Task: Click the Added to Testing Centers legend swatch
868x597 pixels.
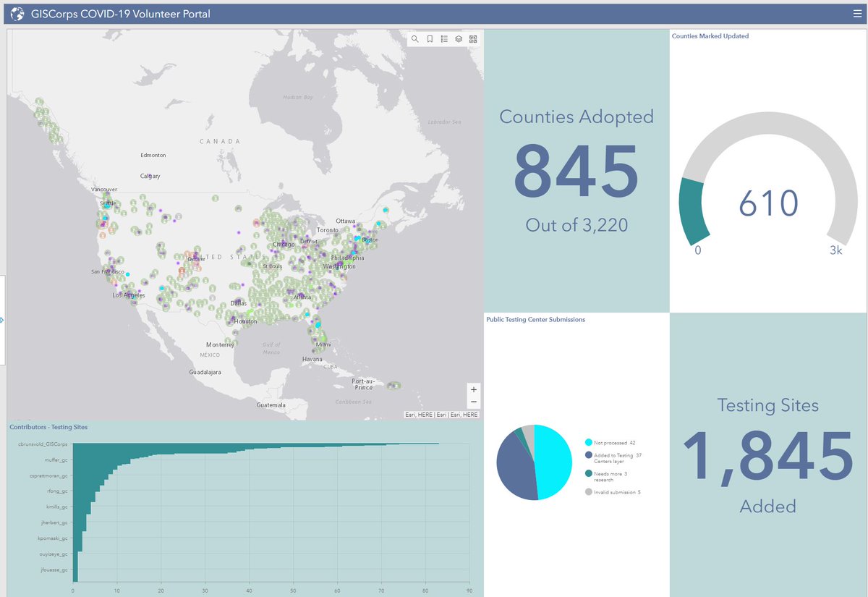Action: (x=588, y=455)
